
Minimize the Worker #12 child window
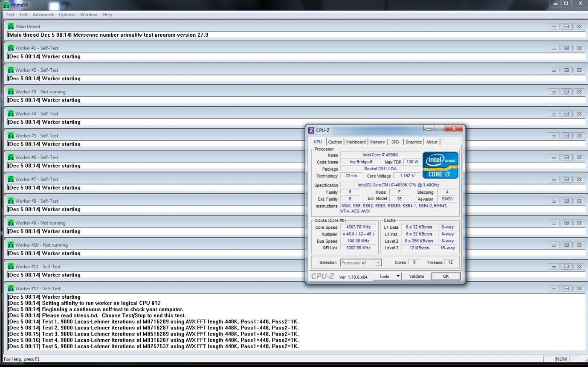553,288
